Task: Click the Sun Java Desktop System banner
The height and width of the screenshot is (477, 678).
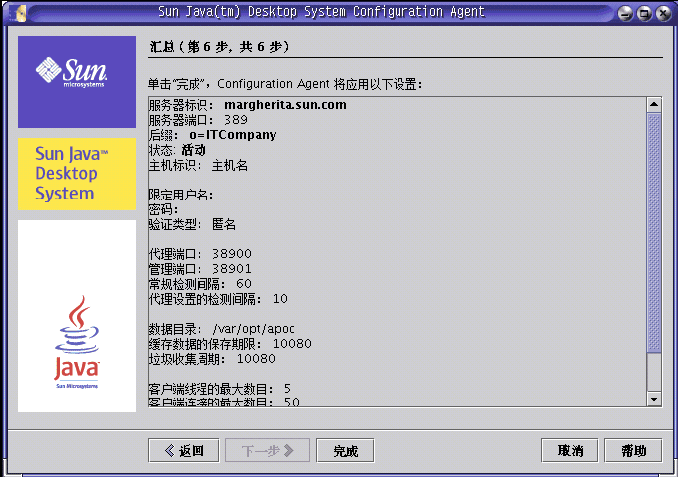Action: (77, 174)
